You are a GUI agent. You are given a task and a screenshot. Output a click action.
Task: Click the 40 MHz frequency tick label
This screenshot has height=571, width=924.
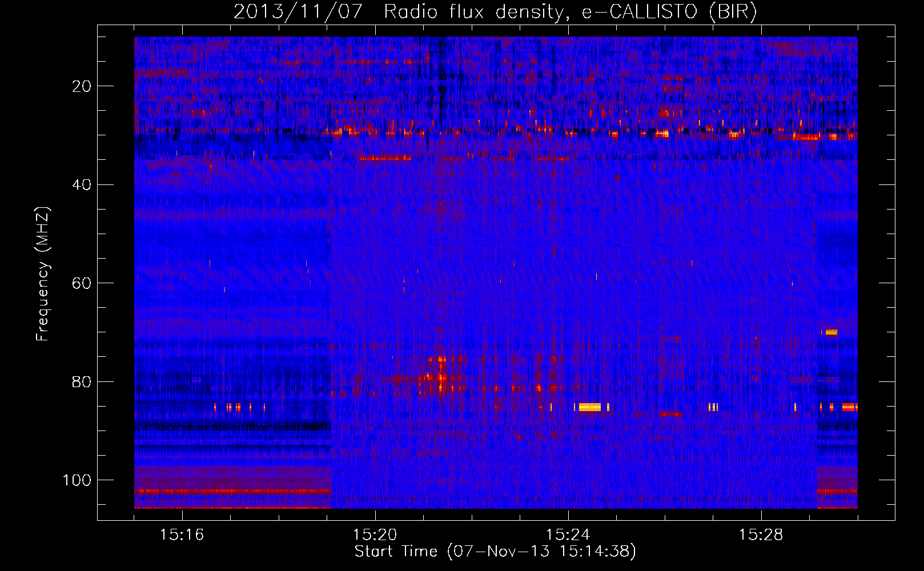pyautogui.click(x=82, y=185)
